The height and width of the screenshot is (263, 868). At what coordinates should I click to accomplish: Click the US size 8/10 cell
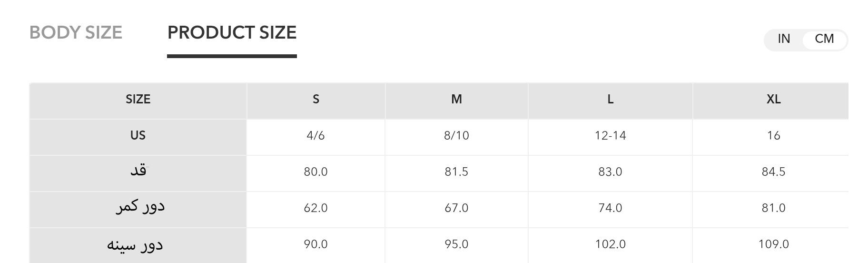[x=456, y=136]
